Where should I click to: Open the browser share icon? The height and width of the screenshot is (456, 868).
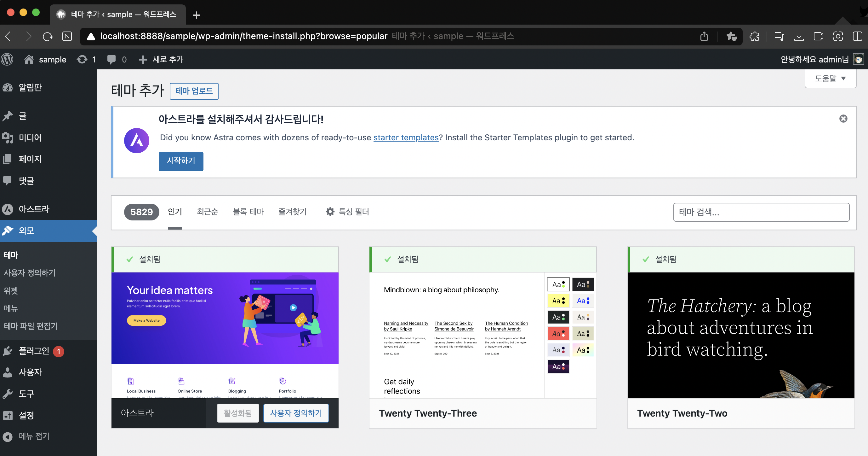coord(704,36)
